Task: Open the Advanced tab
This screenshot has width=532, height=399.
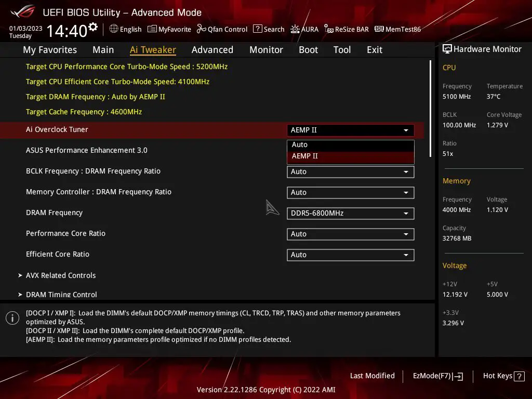Action: [212, 50]
